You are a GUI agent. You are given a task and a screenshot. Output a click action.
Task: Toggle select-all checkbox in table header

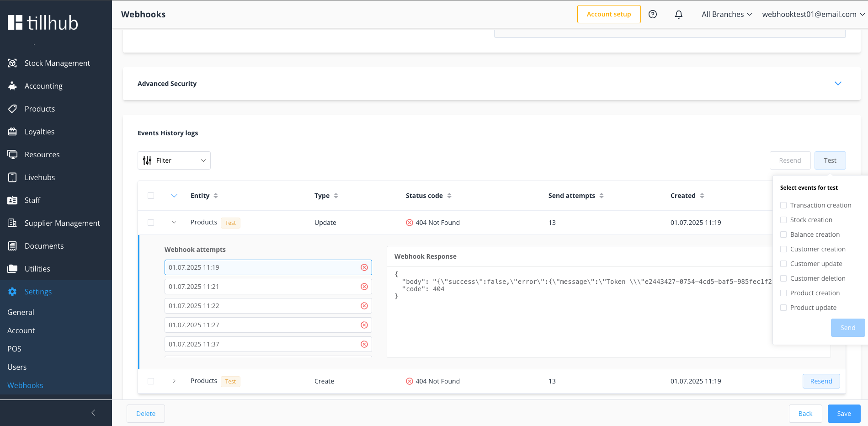coord(151,196)
